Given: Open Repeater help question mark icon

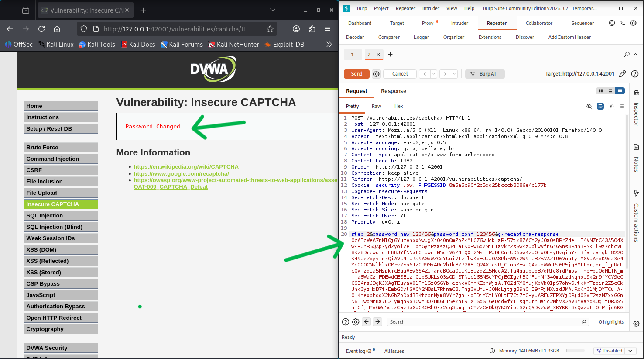Looking at the screenshot, I should tap(635, 74).
